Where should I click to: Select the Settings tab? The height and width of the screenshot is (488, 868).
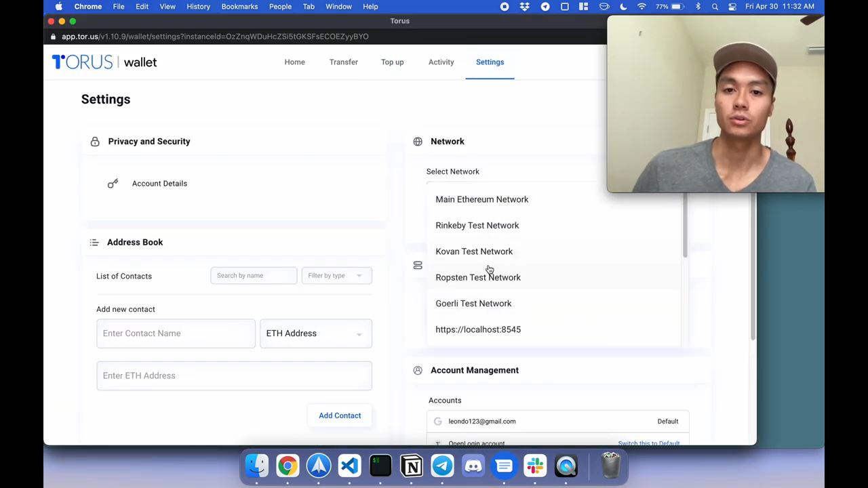(x=490, y=62)
